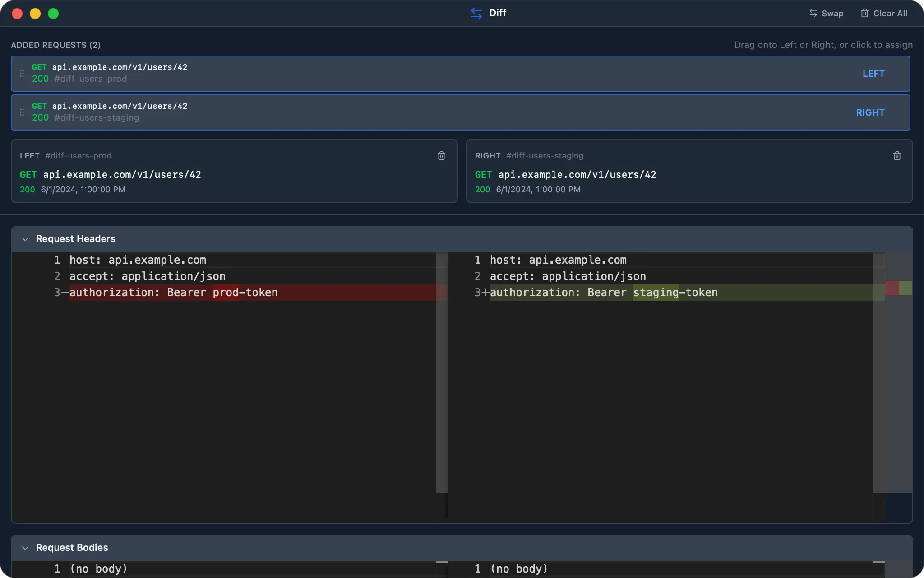Click the Request Headers section title
Screen dimensions: 924x578
[75, 239]
